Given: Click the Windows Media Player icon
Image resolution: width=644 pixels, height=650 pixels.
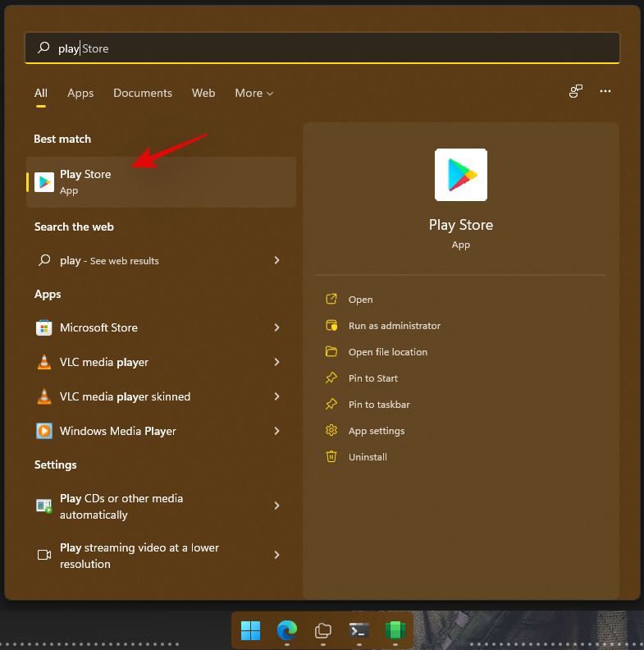Looking at the screenshot, I should tap(44, 431).
